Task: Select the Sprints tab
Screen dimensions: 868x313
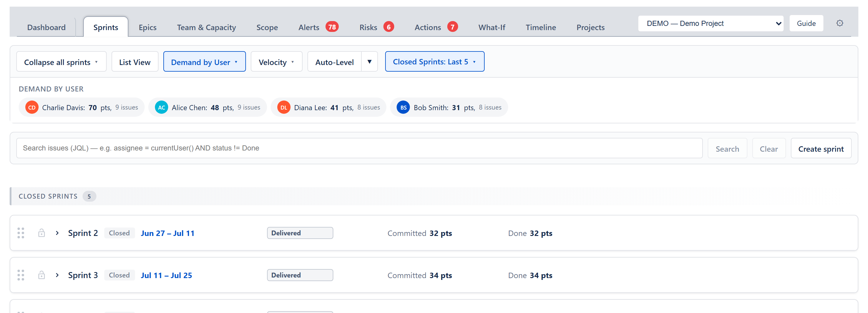Action: 106,27
